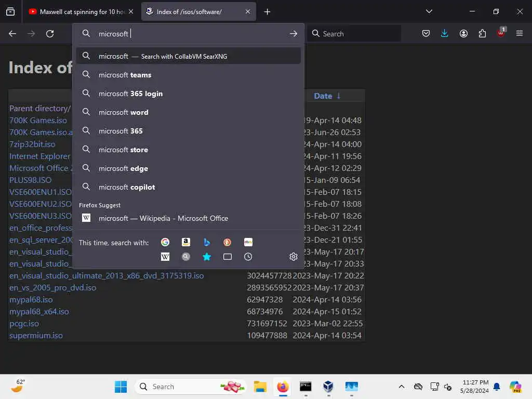Search this time with eBay

point(248,242)
